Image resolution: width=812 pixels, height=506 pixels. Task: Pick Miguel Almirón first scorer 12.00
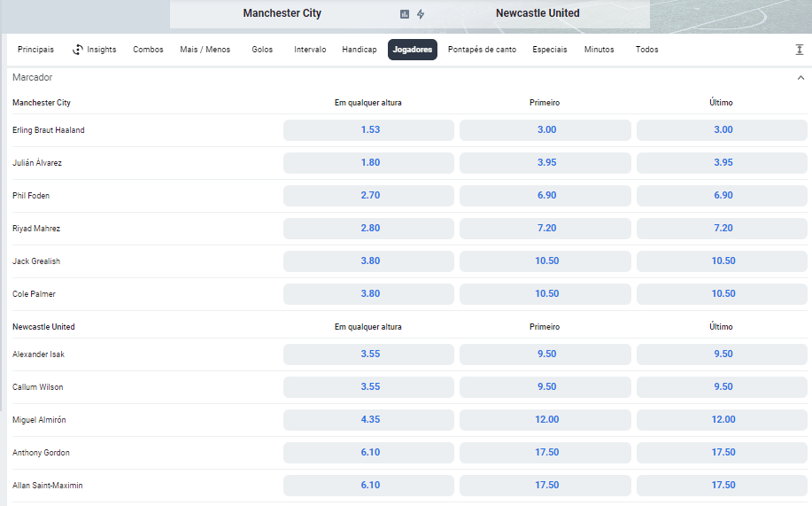point(545,419)
